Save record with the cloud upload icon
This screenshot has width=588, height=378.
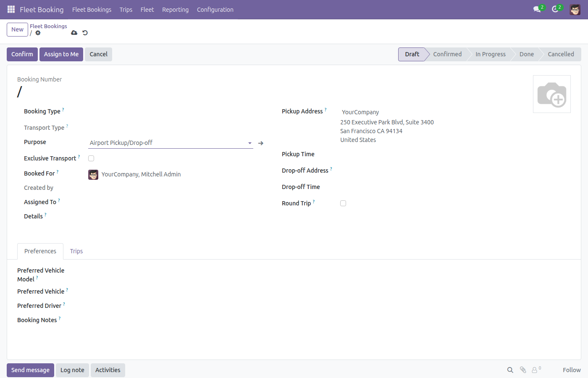click(74, 33)
